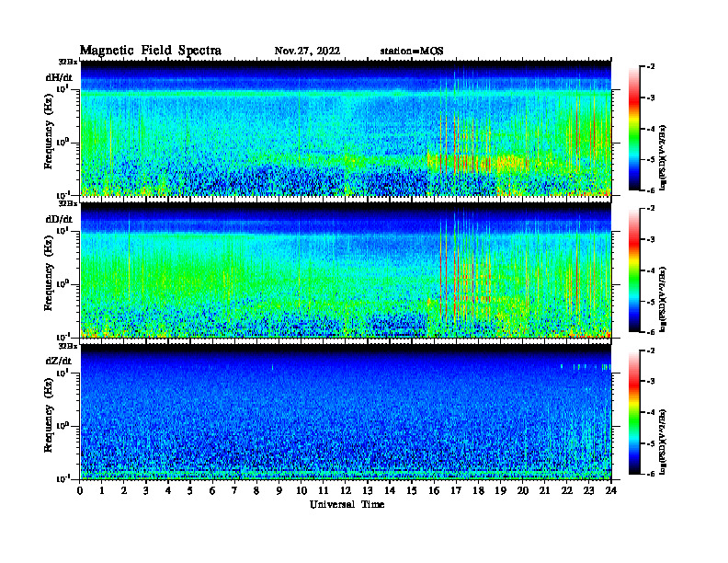Click hour tick label "3" on time axis
The height and width of the screenshot is (563, 728).
pos(146,491)
